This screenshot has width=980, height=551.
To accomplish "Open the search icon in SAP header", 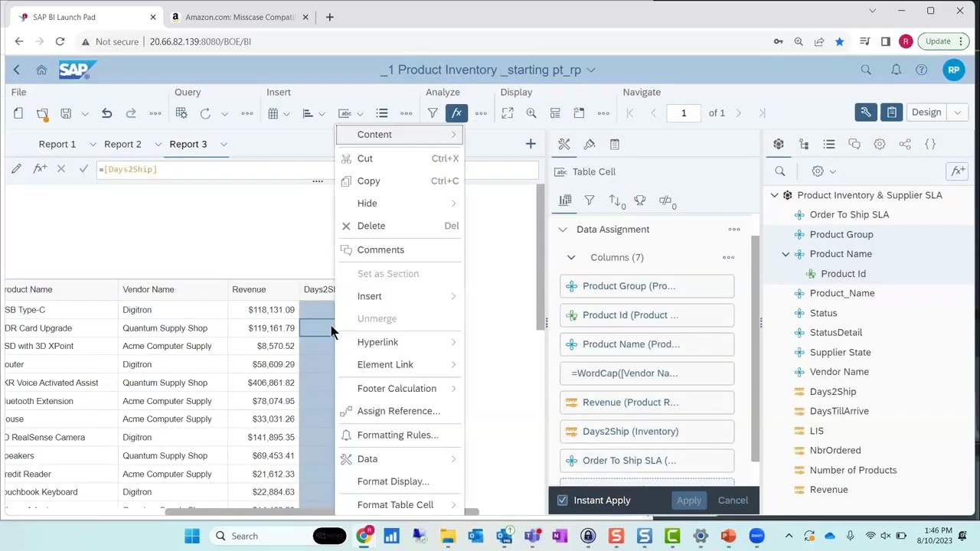I will [866, 70].
